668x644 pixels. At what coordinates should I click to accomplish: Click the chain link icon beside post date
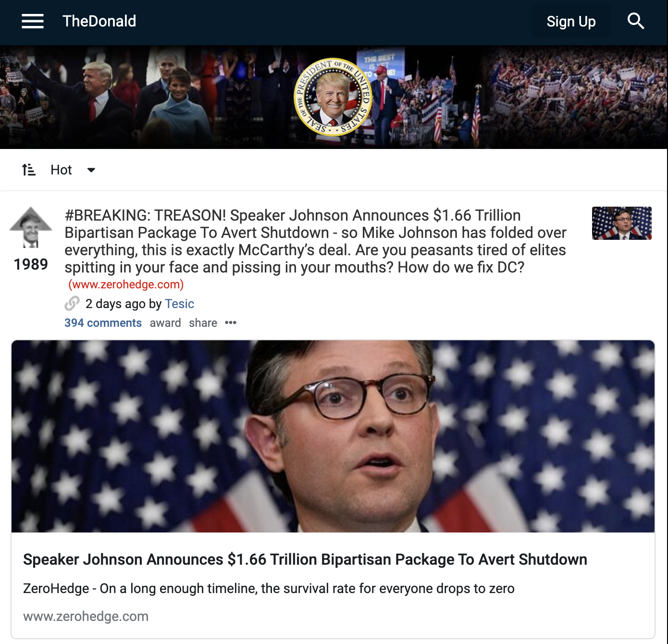72,304
